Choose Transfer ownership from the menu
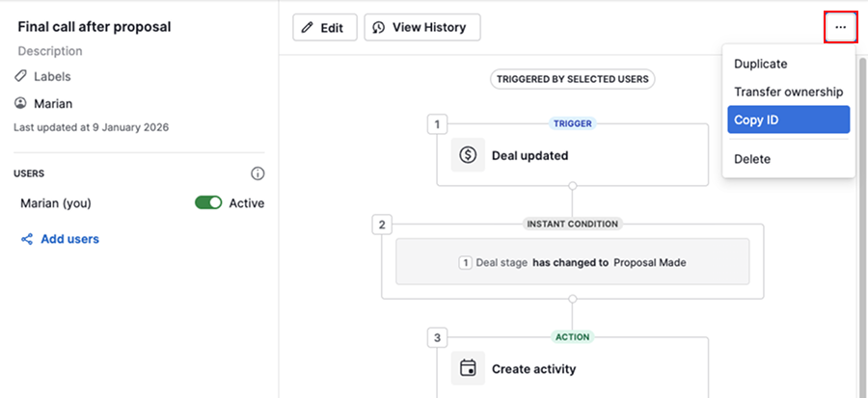The image size is (868, 398). tap(788, 92)
